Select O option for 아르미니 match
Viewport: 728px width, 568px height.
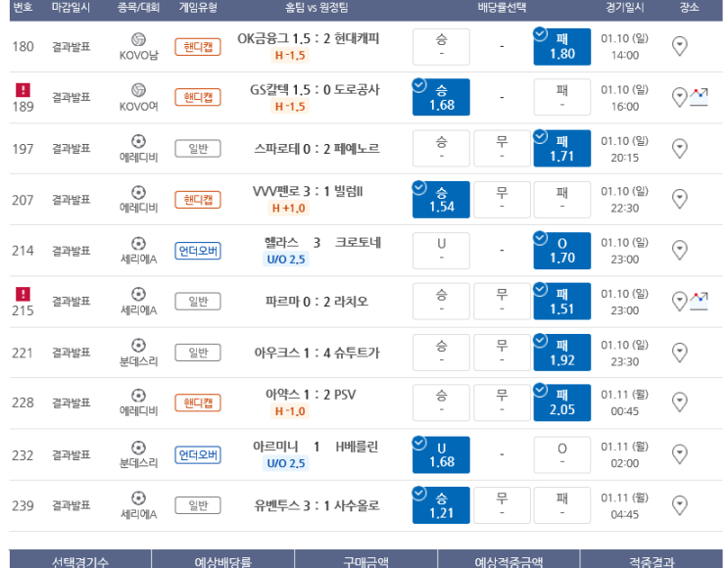click(561, 454)
